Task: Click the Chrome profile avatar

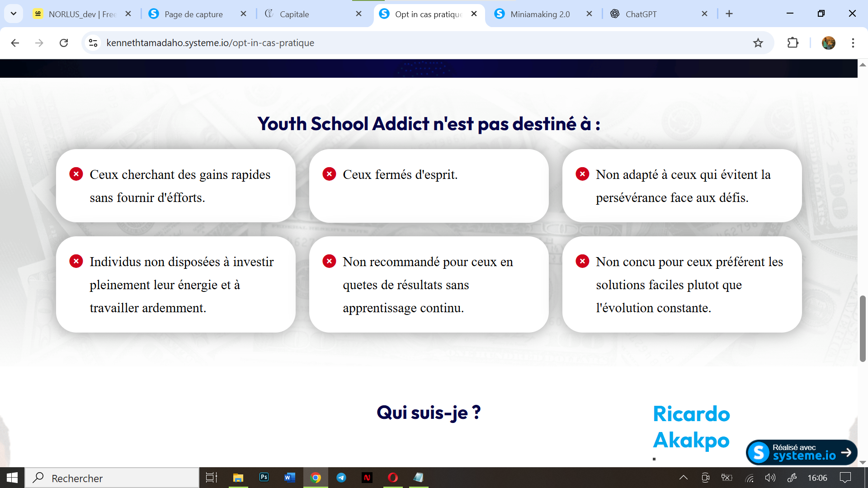Action: [x=828, y=43]
